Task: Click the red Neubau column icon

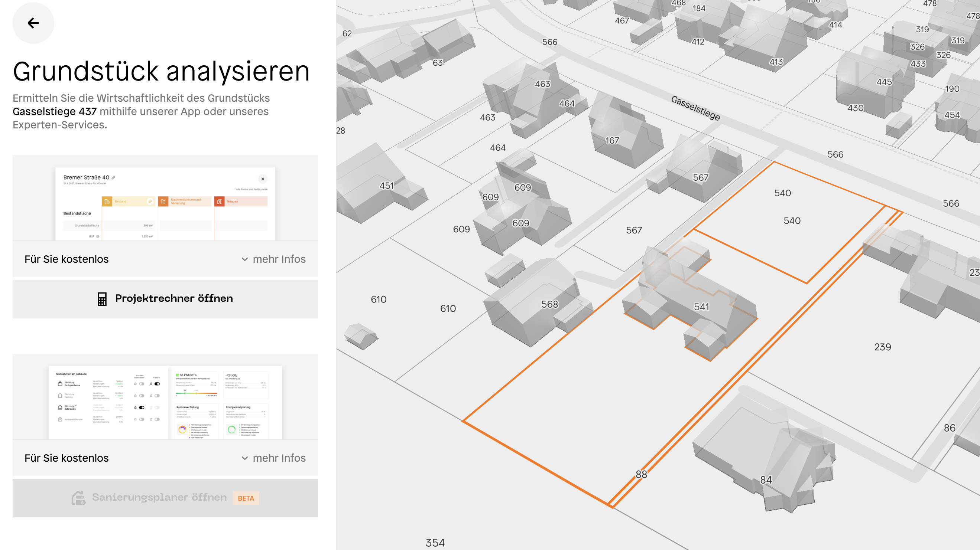Action: (x=219, y=202)
